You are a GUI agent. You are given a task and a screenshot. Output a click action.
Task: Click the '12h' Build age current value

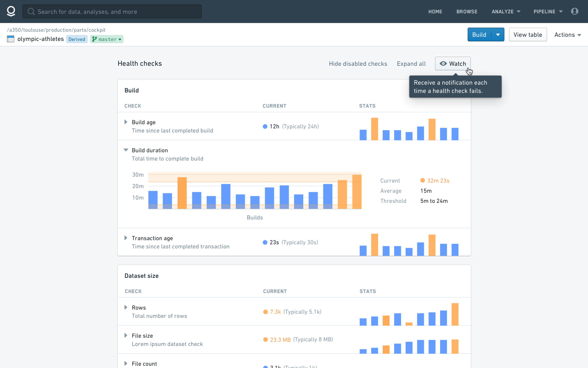click(274, 127)
